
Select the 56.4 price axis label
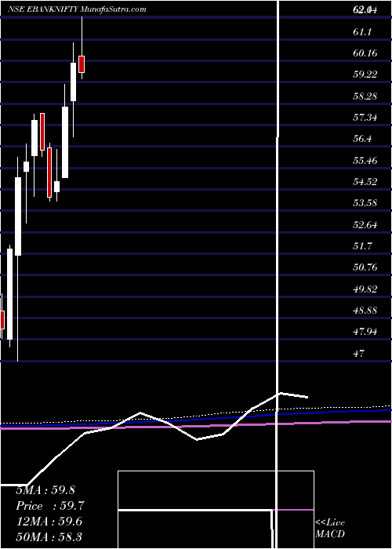[362, 139]
